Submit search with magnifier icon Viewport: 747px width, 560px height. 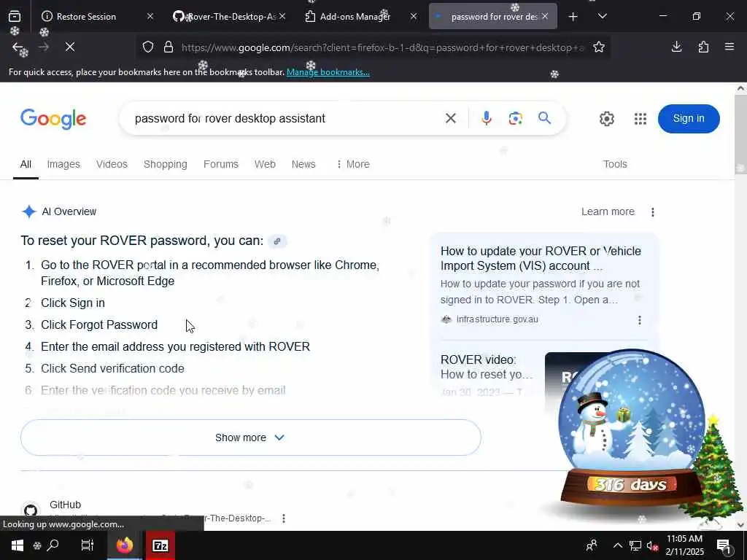click(544, 117)
